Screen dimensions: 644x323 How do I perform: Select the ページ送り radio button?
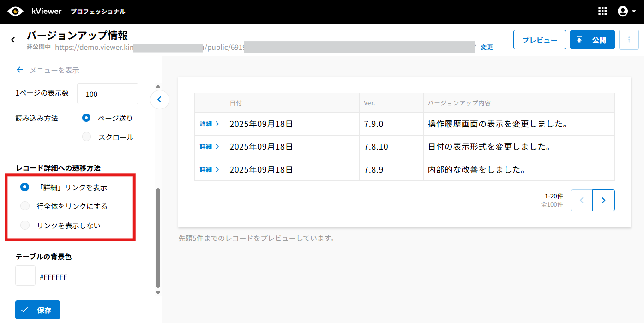coord(86,118)
